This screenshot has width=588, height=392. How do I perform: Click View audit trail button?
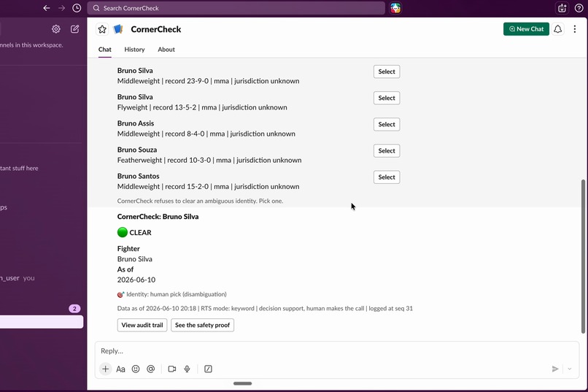(142, 326)
